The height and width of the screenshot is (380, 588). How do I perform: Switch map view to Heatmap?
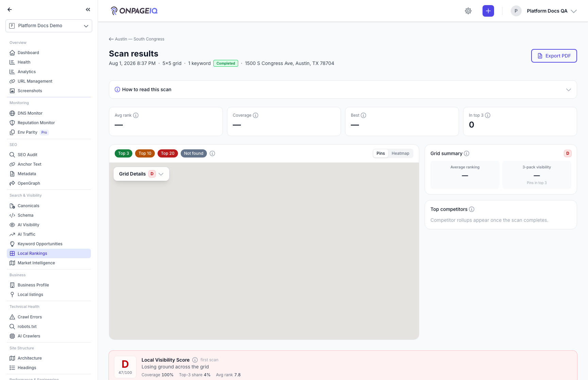(x=400, y=153)
